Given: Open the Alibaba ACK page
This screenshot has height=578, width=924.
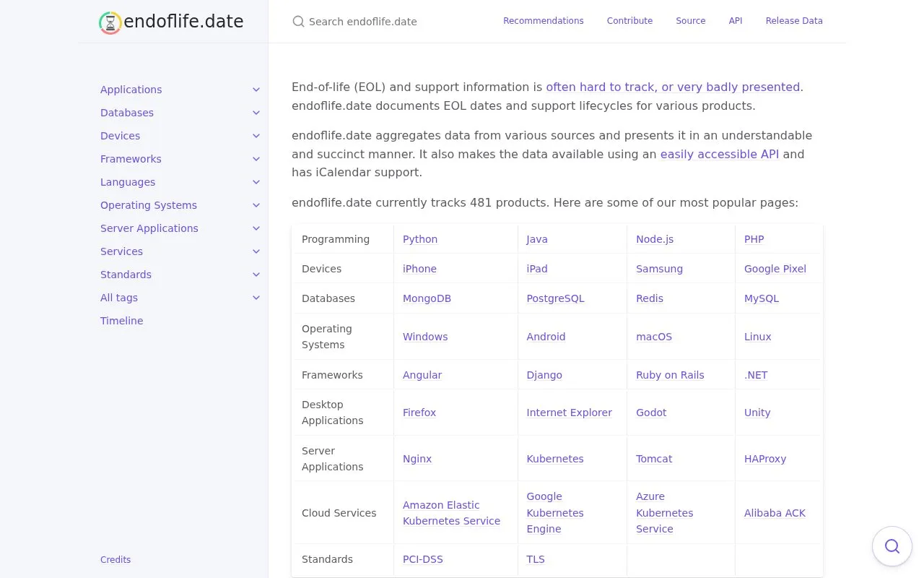Looking at the screenshot, I should (x=775, y=513).
